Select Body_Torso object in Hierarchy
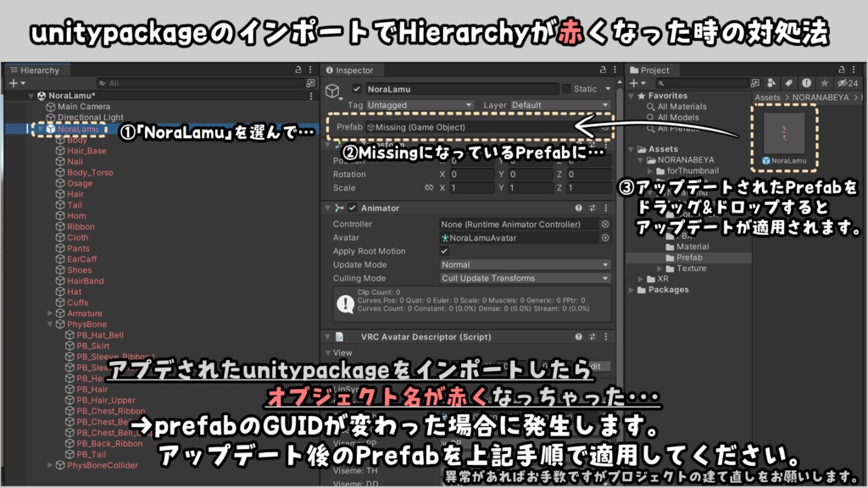868x488 pixels. pos(90,173)
